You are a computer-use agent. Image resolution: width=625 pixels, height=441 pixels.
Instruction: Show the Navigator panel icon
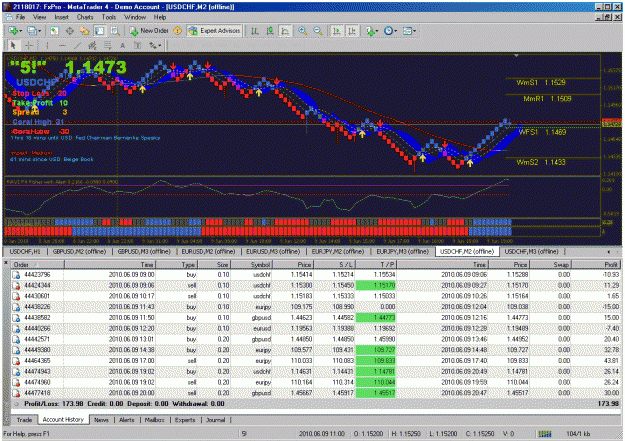coord(84,31)
